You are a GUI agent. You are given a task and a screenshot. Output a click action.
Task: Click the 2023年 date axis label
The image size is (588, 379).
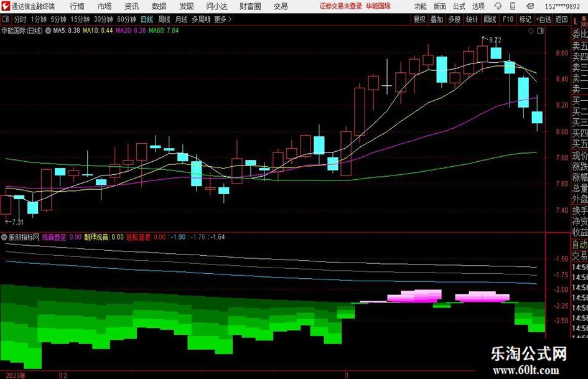point(16,375)
